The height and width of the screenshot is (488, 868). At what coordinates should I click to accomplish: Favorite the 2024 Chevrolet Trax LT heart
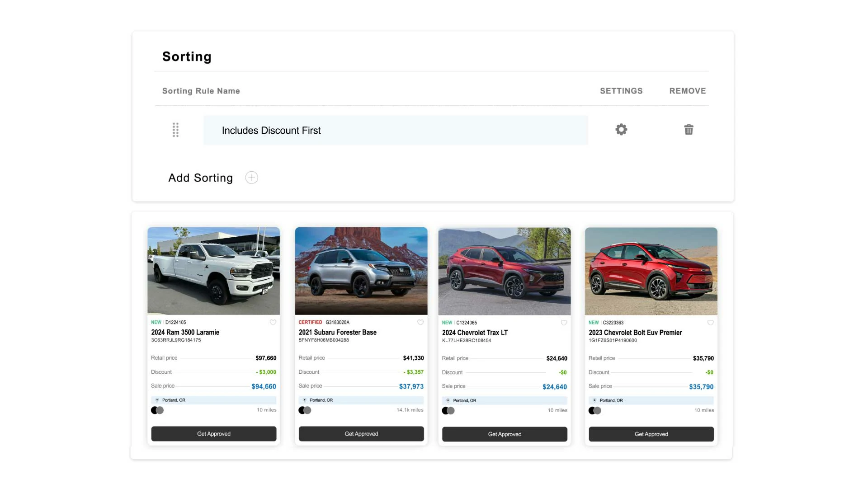pyautogui.click(x=564, y=323)
